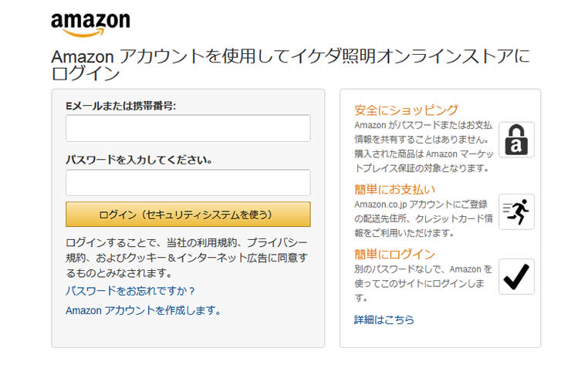The height and width of the screenshot is (365, 588).
Task: Click the page title about イケダ照明オンラインストア
Action: [x=291, y=65]
